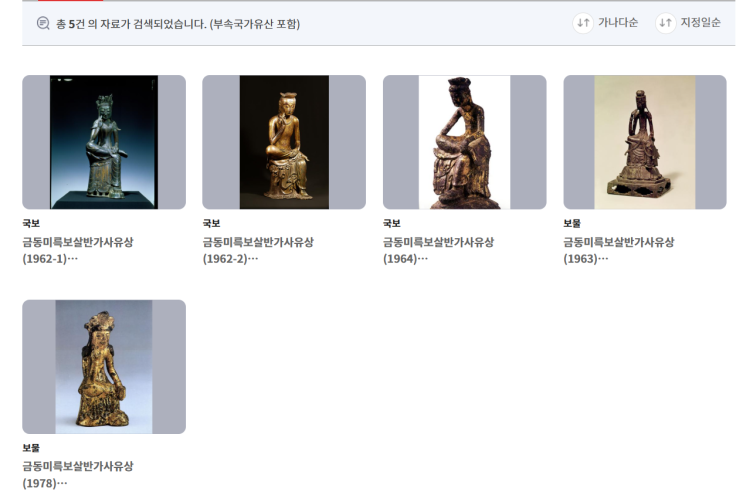Open title link 금동미륵보살반가사유상 (1962-2)
743x495 pixels.
tap(258, 250)
